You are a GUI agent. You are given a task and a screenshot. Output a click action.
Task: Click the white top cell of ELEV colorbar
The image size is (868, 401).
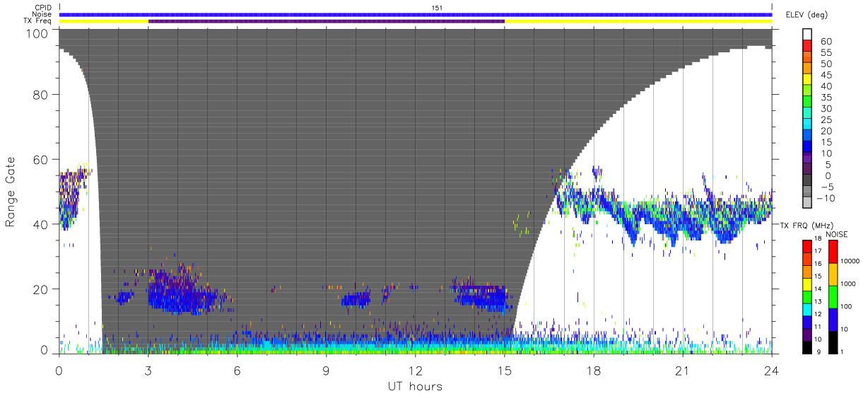pos(808,34)
